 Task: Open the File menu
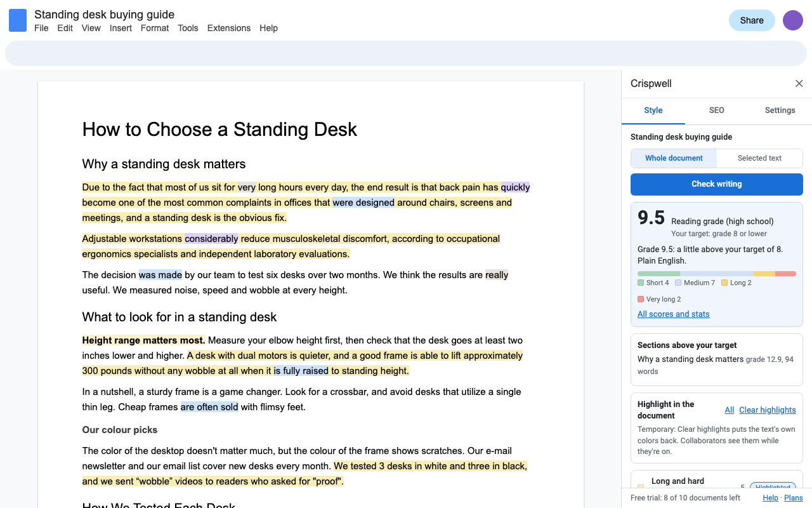[41, 28]
